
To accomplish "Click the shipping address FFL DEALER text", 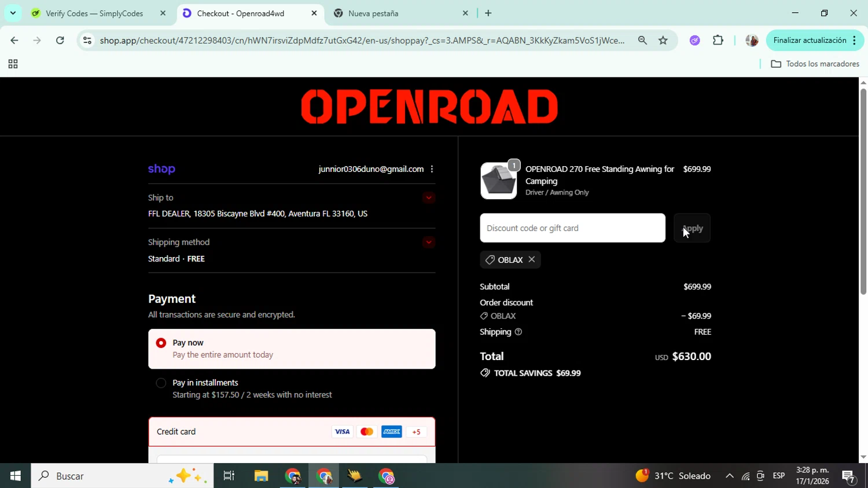I will coord(258,214).
